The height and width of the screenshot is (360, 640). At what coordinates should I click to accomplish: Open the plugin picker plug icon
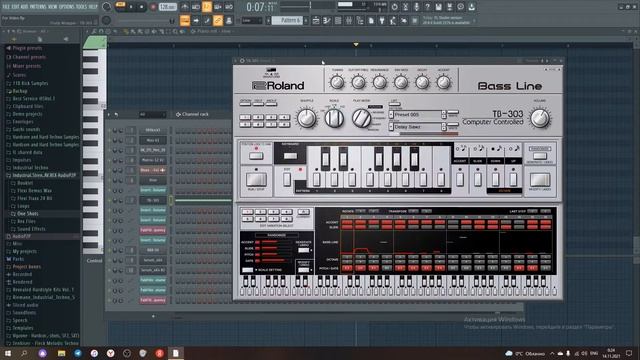tap(382, 20)
